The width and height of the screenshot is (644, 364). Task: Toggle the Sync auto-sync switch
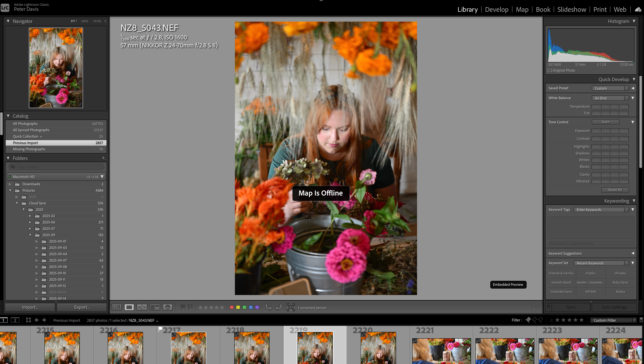click(x=548, y=307)
